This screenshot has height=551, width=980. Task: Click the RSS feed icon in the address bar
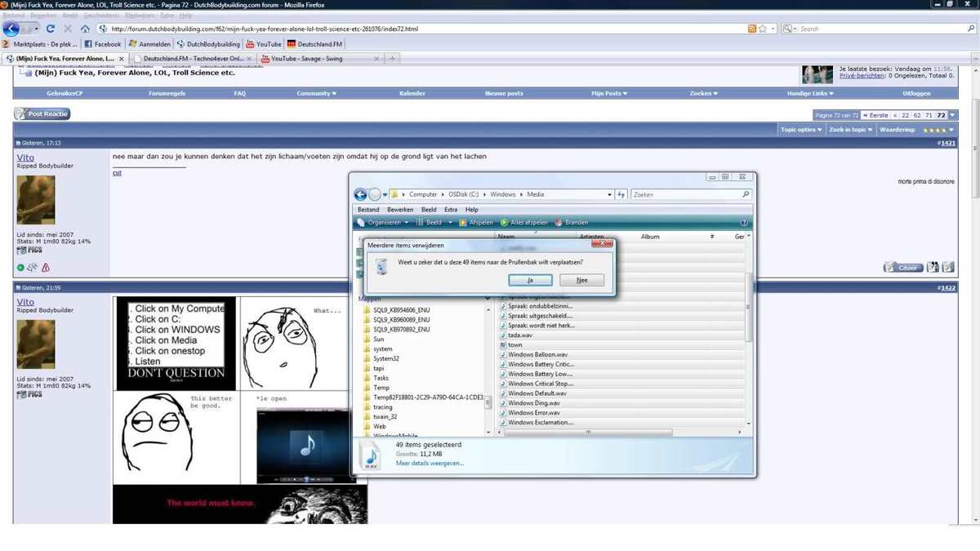[751, 29]
